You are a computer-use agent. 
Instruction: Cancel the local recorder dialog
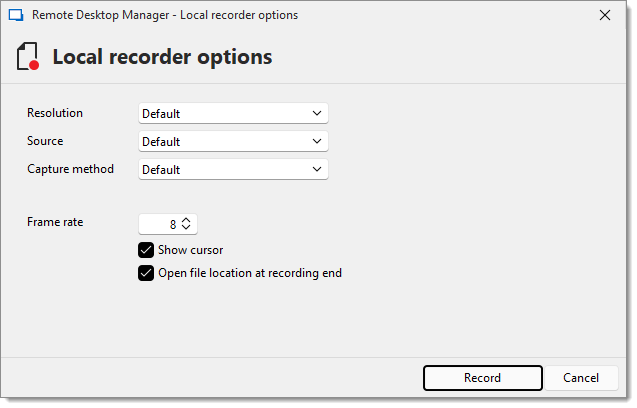tap(581, 378)
